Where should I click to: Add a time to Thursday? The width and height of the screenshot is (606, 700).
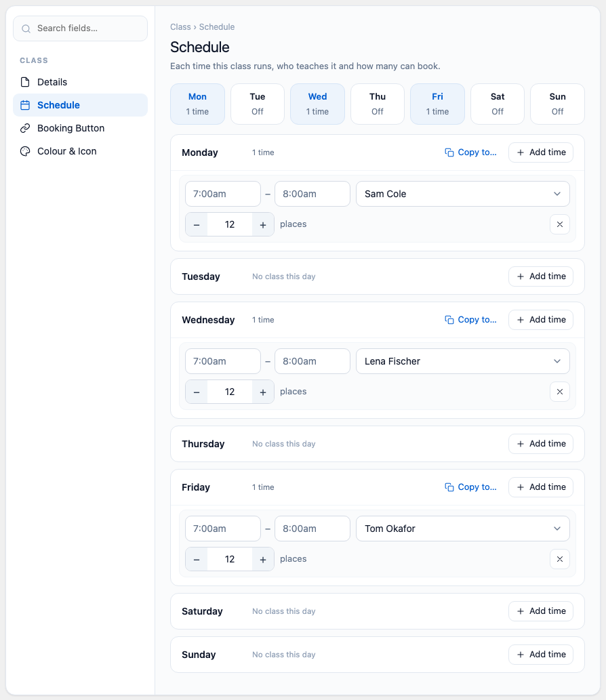(x=541, y=444)
